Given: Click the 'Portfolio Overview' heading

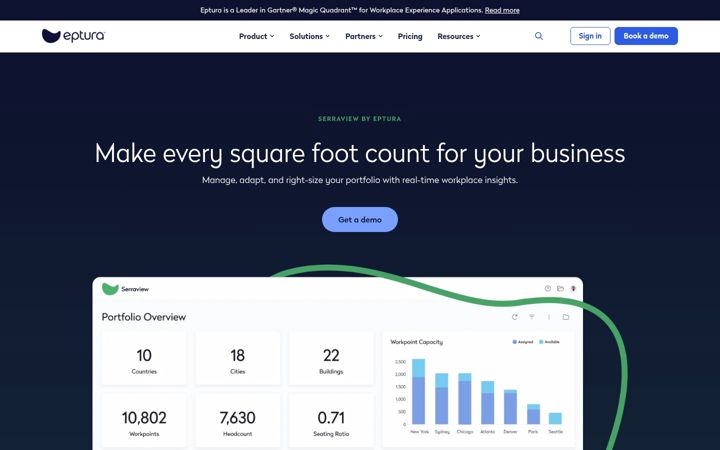Looking at the screenshot, I should (144, 317).
